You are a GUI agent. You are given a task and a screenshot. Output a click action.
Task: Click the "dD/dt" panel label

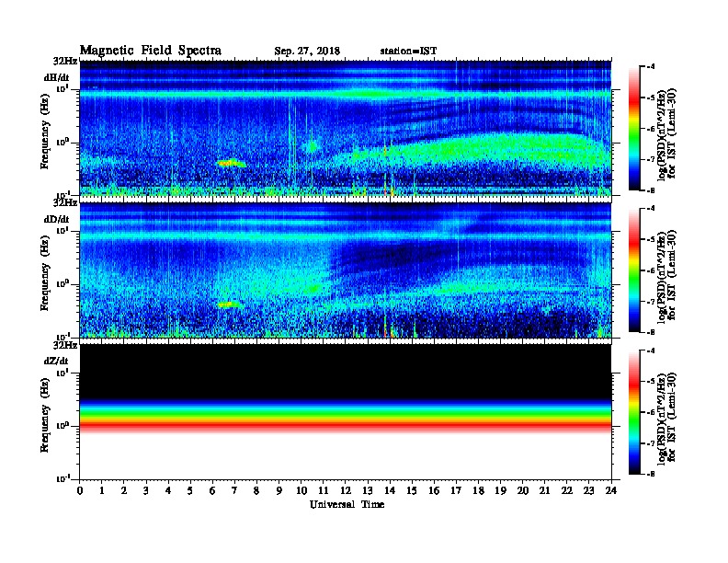(57, 219)
